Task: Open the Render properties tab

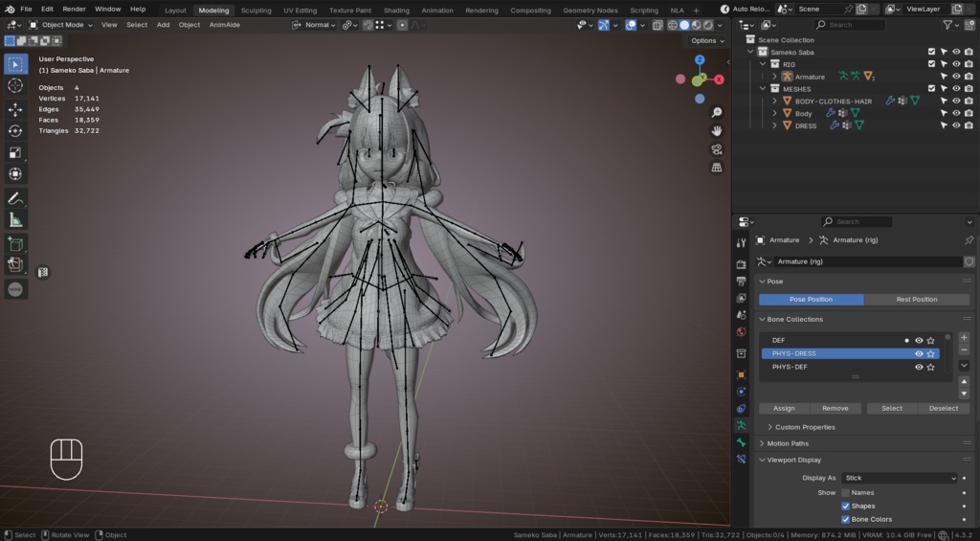Action: pyautogui.click(x=742, y=264)
